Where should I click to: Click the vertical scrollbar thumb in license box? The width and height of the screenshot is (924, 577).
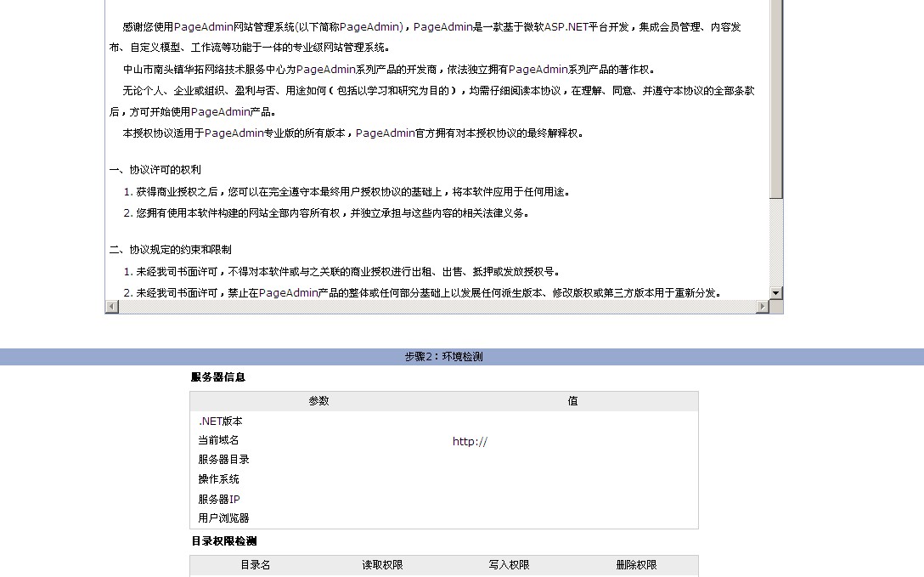coord(776,99)
